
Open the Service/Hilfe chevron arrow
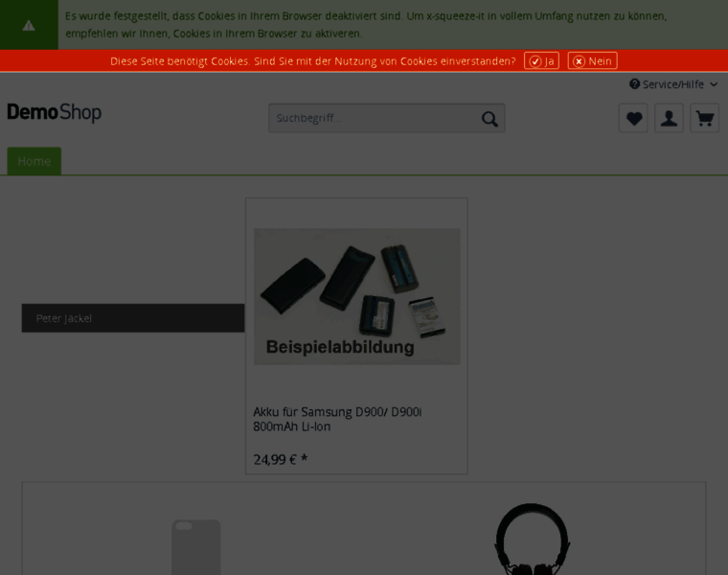pos(714,84)
